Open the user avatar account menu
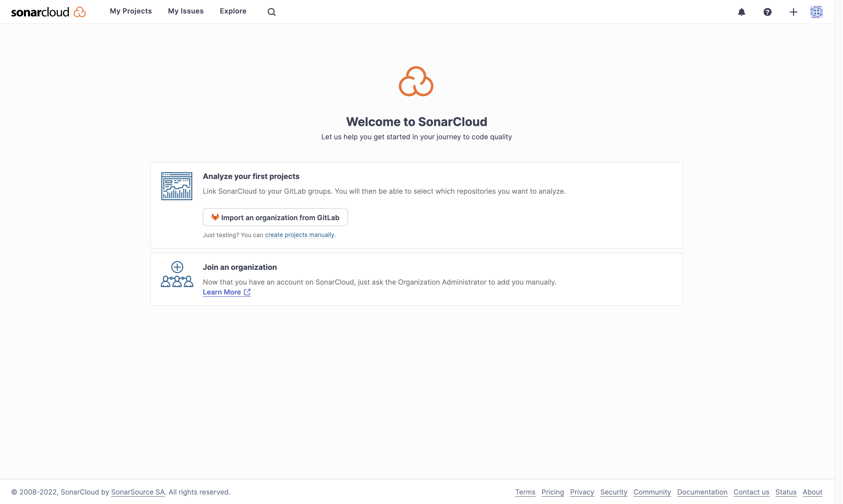Viewport: 843px width, 504px height. tap(816, 12)
